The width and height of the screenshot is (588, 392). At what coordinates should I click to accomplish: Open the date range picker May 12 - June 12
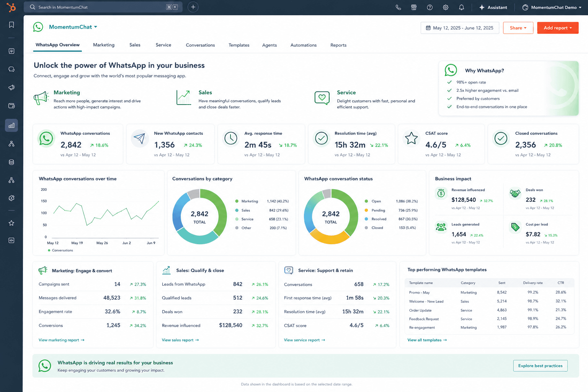(x=460, y=28)
